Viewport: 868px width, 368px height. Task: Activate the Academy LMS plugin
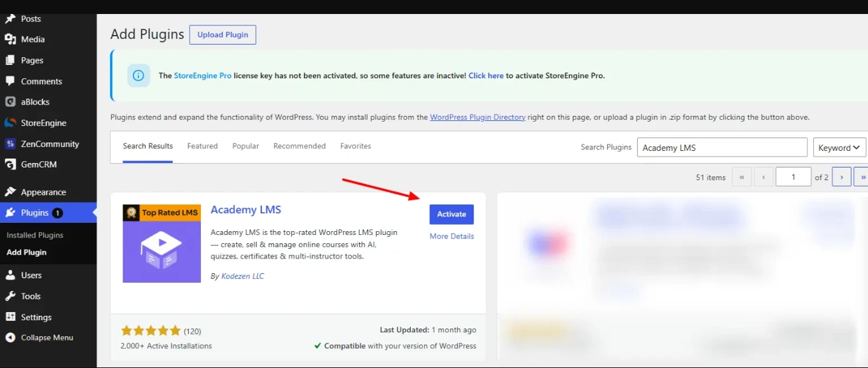451,215
